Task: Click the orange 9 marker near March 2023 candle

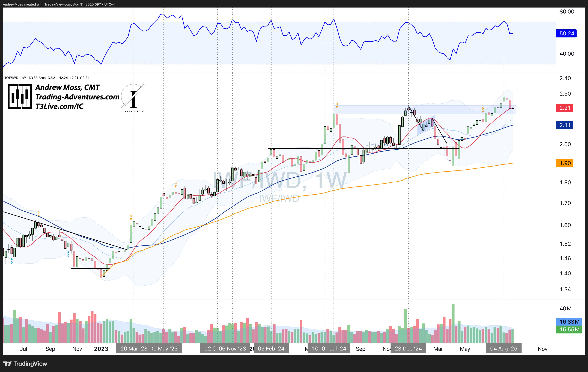Action: (131, 217)
